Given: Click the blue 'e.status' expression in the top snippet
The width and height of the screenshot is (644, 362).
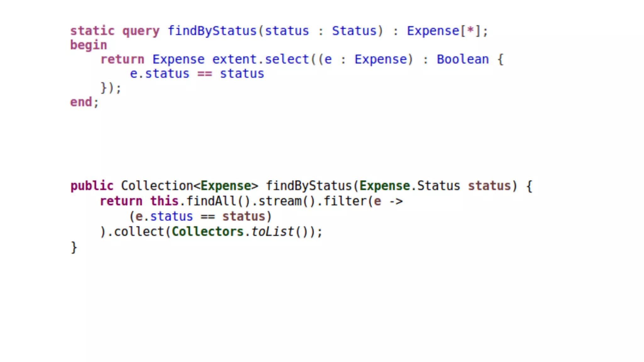Looking at the screenshot, I should pos(160,74).
